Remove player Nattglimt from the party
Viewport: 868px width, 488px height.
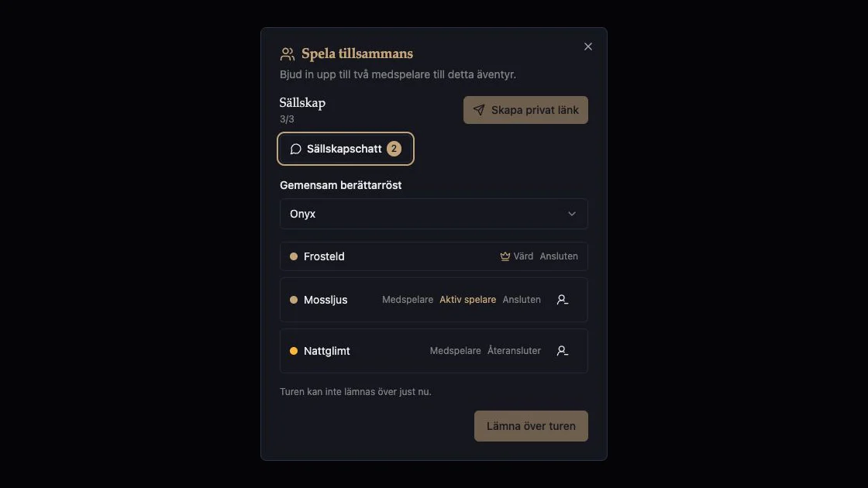point(563,351)
